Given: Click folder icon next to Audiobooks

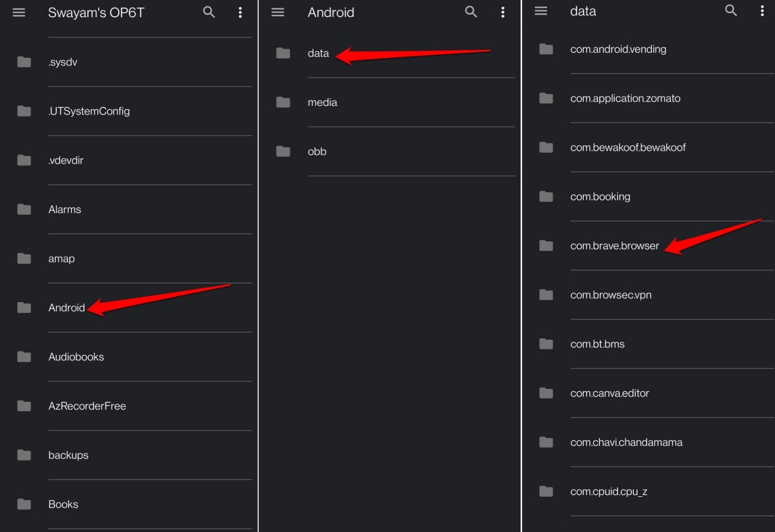Looking at the screenshot, I should (x=24, y=357).
